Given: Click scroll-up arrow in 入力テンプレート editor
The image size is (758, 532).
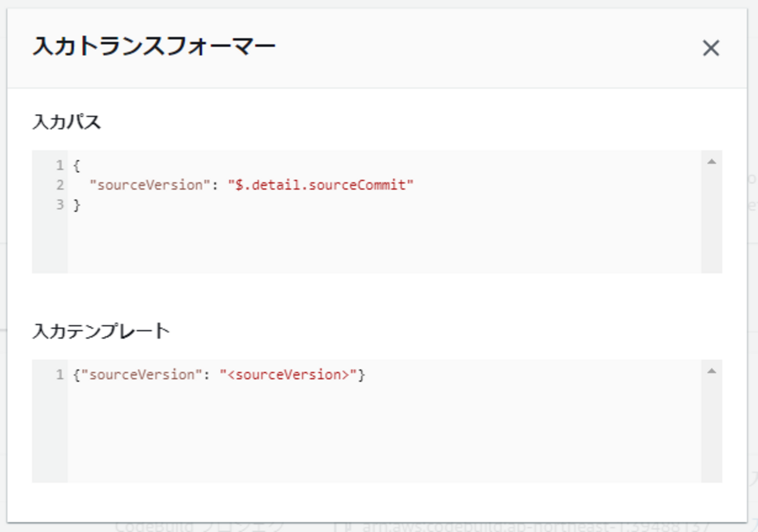Looking at the screenshot, I should (x=711, y=371).
